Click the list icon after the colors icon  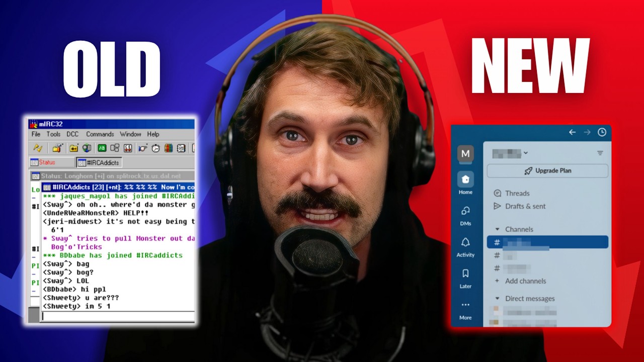click(x=181, y=148)
